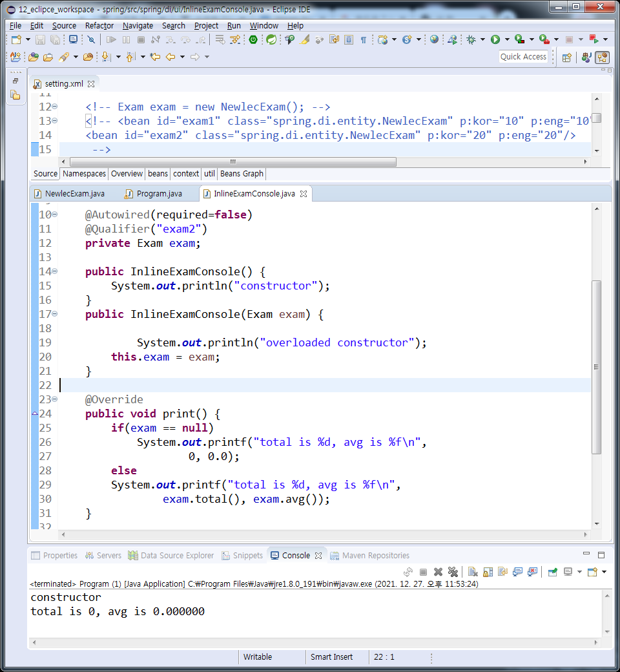Open the Open Console dropdown arrow
The width and height of the screenshot is (620, 672).
604,572
